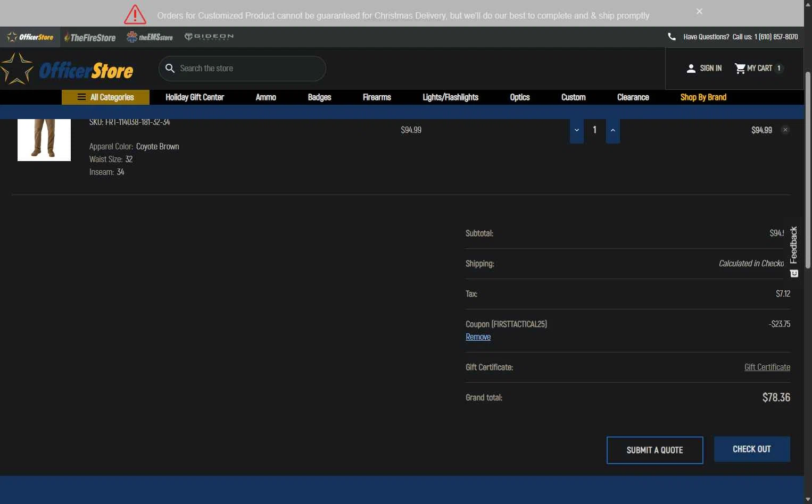Click the shopping cart icon
Viewport: 812px width, 504px height.
(740, 68)
